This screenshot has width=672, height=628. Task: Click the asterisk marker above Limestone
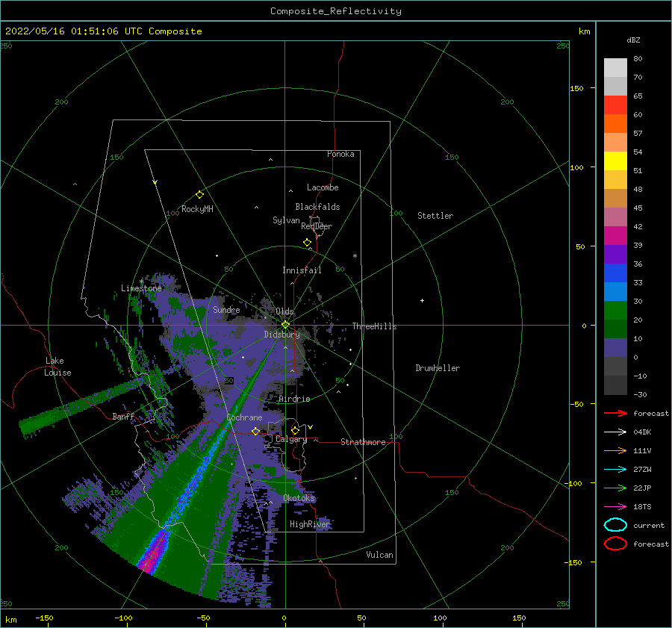pyautogui.click(x=141, y=282)
